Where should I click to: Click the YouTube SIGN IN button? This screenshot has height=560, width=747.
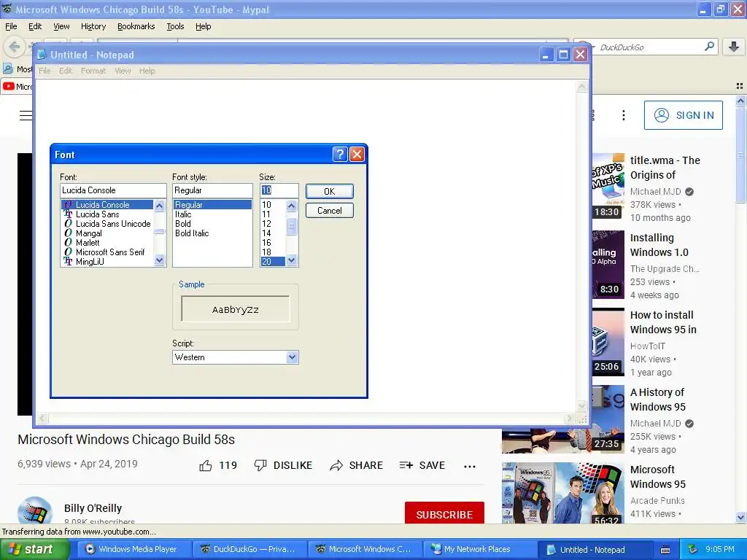[x=683, y=115]
